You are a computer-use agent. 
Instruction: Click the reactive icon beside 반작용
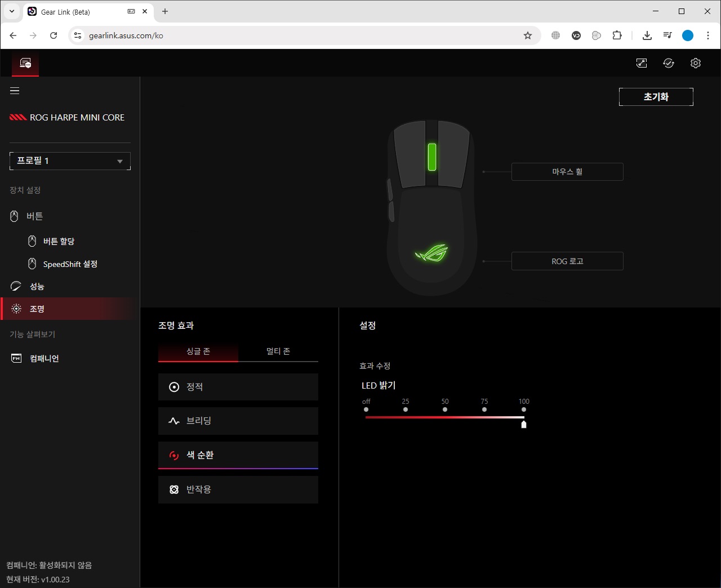[174, 489]
